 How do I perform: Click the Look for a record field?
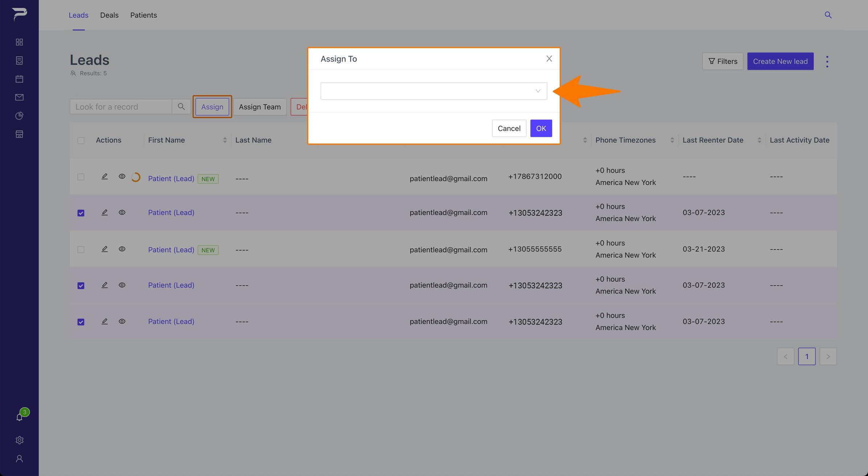121,107
